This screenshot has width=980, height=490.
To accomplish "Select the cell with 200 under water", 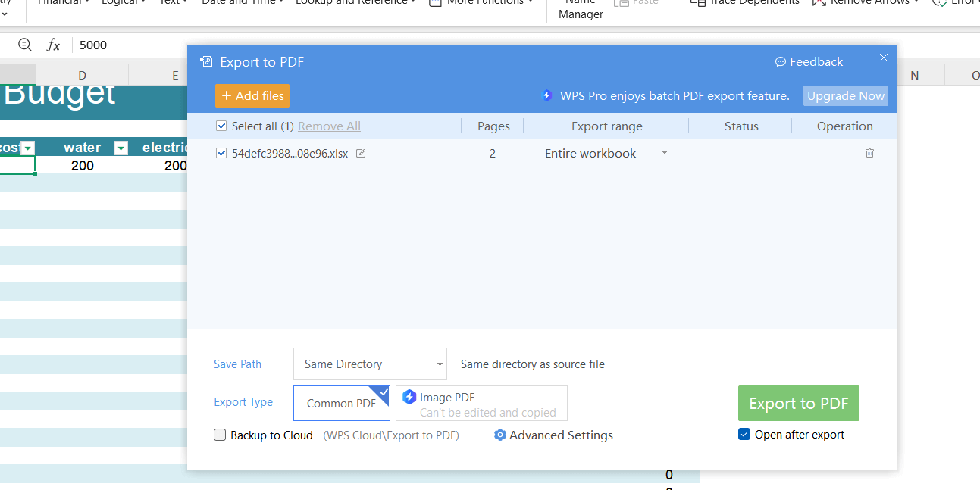I will point(83,165).
